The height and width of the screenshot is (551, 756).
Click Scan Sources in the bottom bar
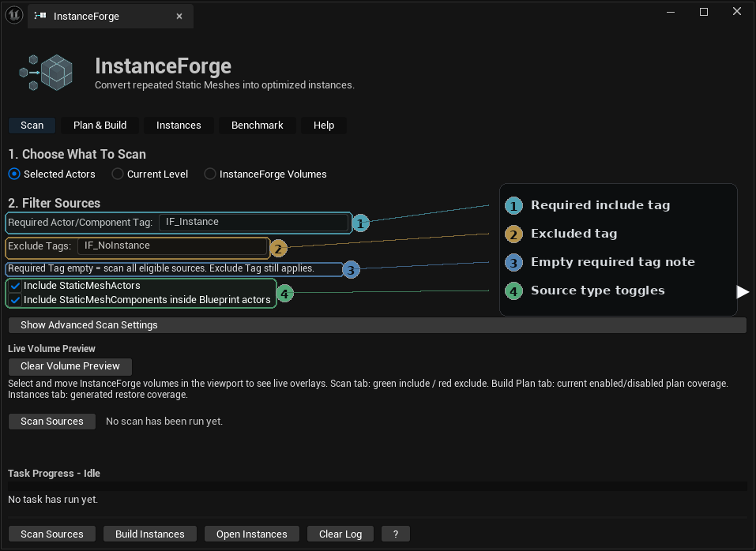coord(52,534)
